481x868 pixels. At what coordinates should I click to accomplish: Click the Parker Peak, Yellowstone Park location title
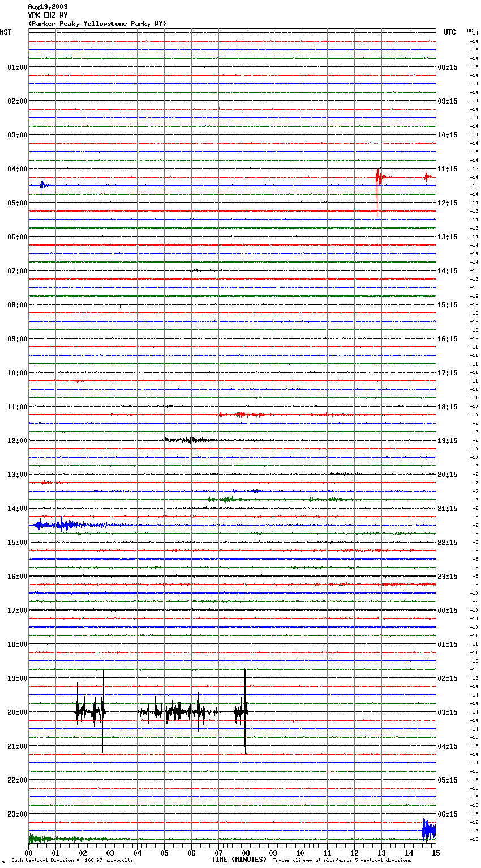click(97, 24)
